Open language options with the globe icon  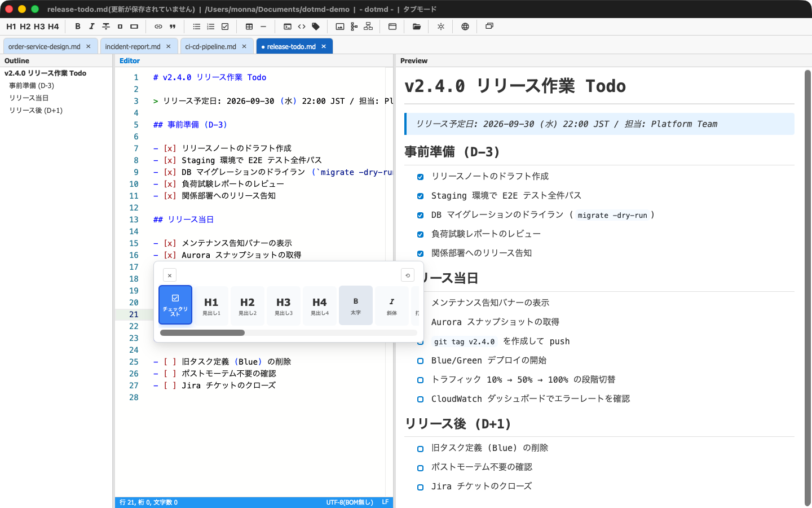[465, 27]
